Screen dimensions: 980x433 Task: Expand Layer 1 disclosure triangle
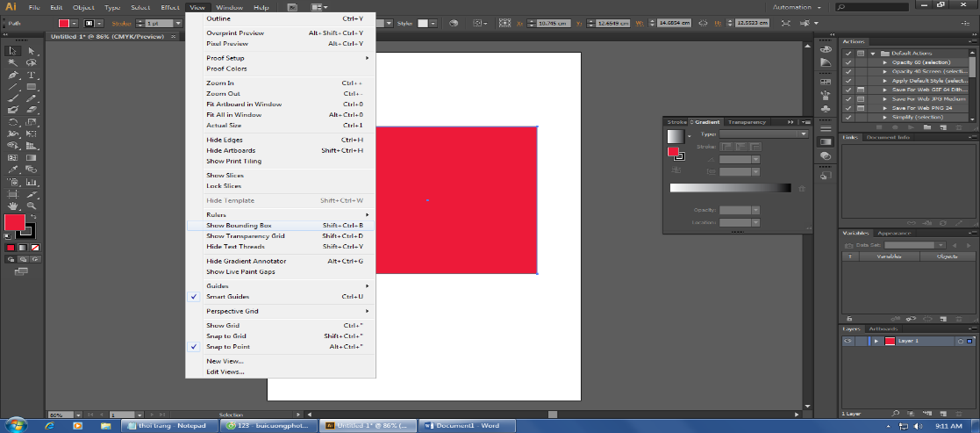click(x=876, y=341)
